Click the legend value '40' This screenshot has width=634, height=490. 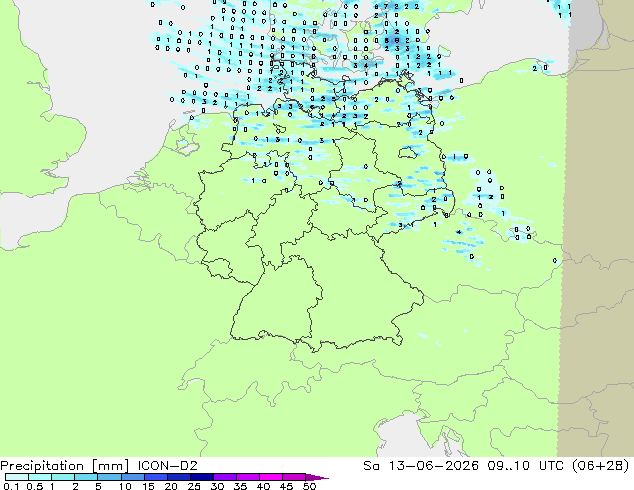[x=263, y=486]
